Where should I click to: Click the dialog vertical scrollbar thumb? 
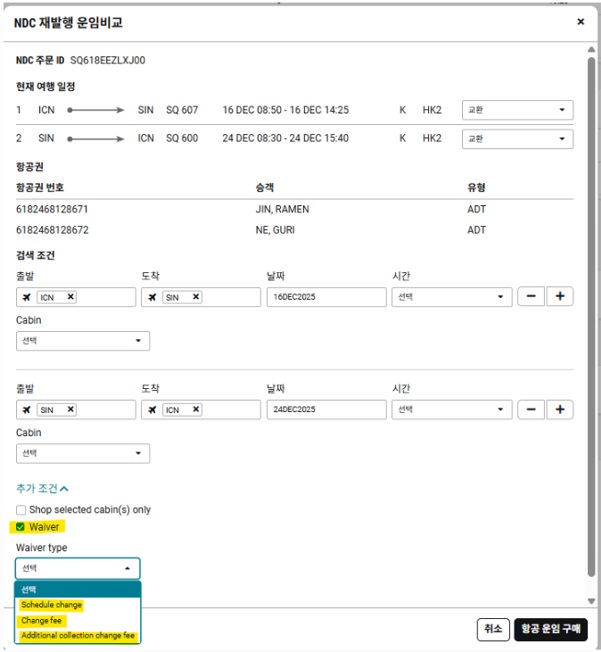(x=591, y=317)
